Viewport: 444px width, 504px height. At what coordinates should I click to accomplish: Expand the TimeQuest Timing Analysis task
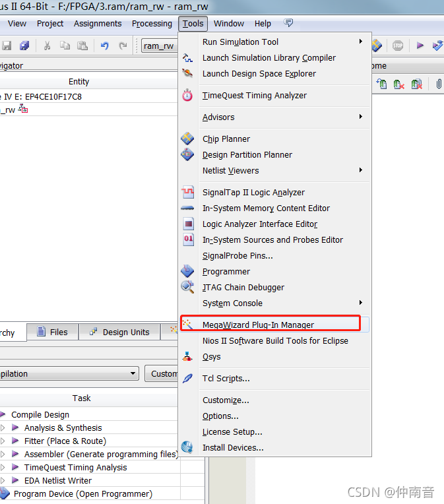coord(3,467)
